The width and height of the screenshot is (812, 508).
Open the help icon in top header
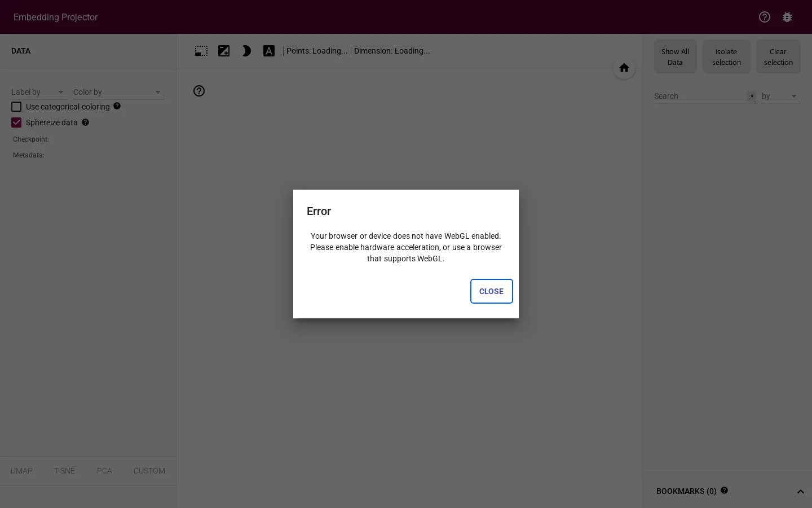pyautogui.click(x=765, y=17)
